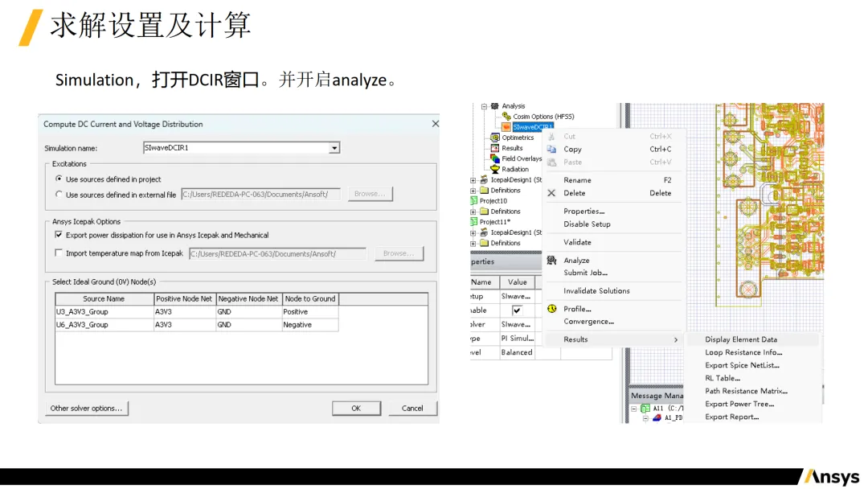Click the X icon beside Delete

[551, 193]
